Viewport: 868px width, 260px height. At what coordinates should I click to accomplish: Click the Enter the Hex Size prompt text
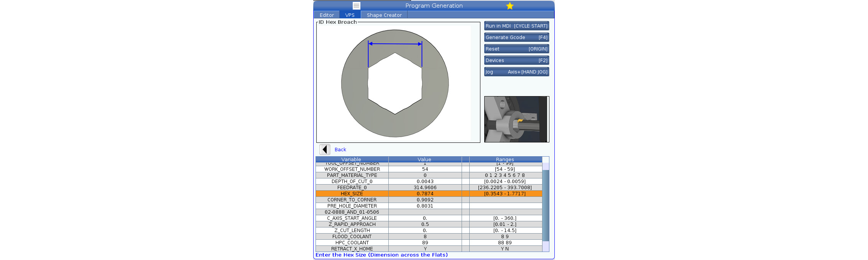pos(381,255)
